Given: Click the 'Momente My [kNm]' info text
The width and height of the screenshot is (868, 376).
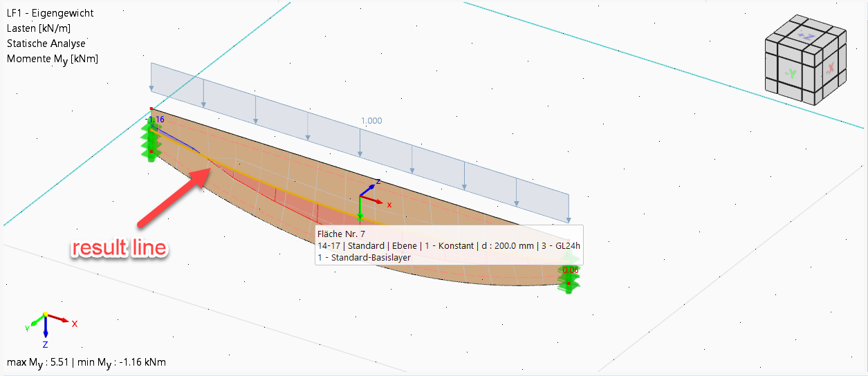Looking at the screenshot, I should pyautogui.click(x=53, y=59).
